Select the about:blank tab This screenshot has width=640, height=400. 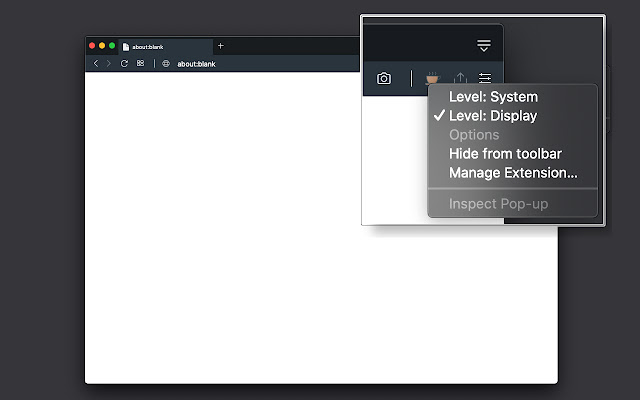[x=166, y=47]
